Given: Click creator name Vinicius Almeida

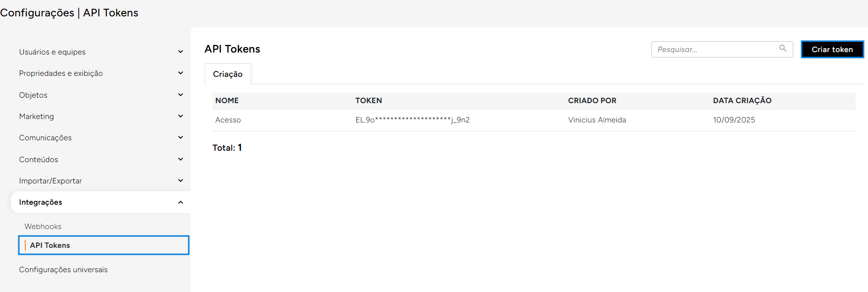Looking at the screenshot, I should click(x=597, y=120).
